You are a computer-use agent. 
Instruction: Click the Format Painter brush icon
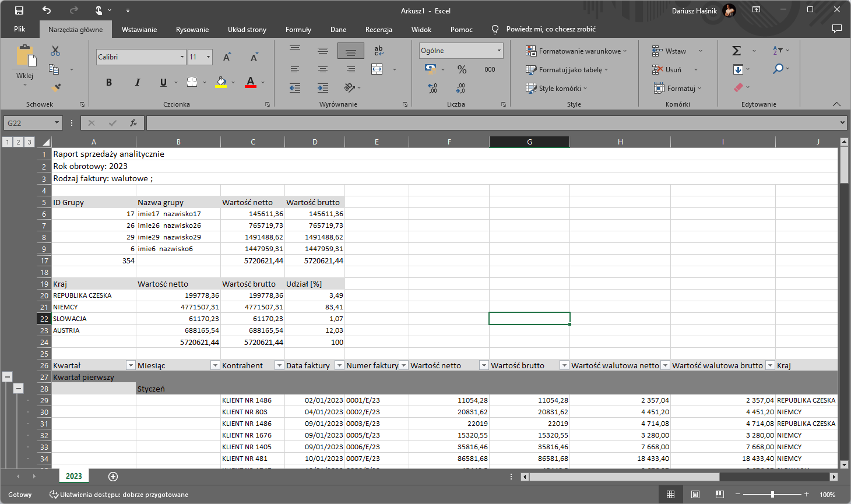pos(55,88)
